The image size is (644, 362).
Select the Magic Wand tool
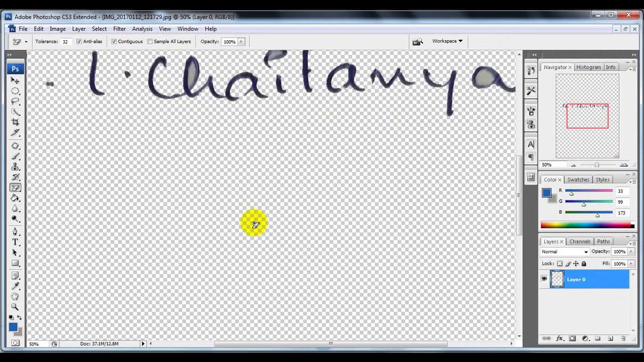coord(15,112)
